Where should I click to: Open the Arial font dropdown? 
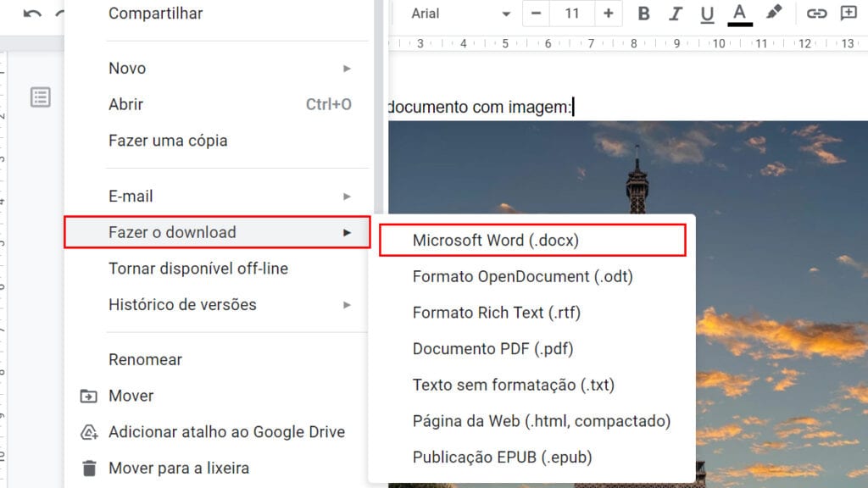point(460,14)
